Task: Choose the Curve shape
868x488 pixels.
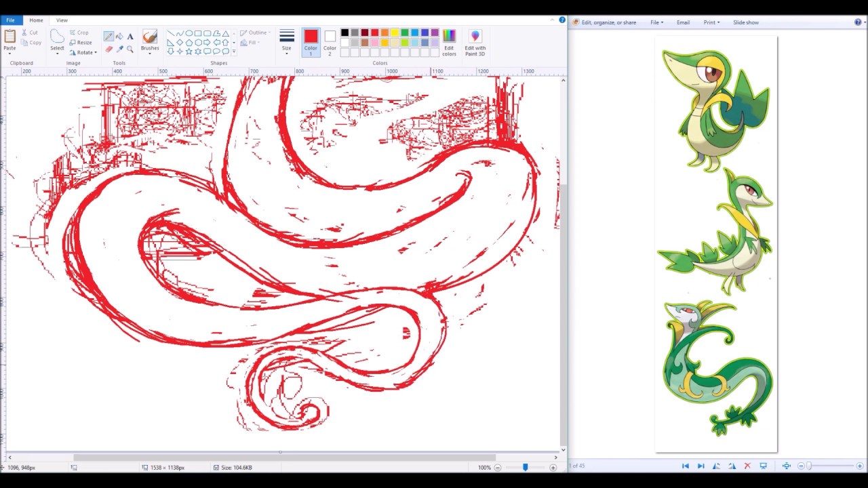Action: pyautogui.click(x=179, y=33)
